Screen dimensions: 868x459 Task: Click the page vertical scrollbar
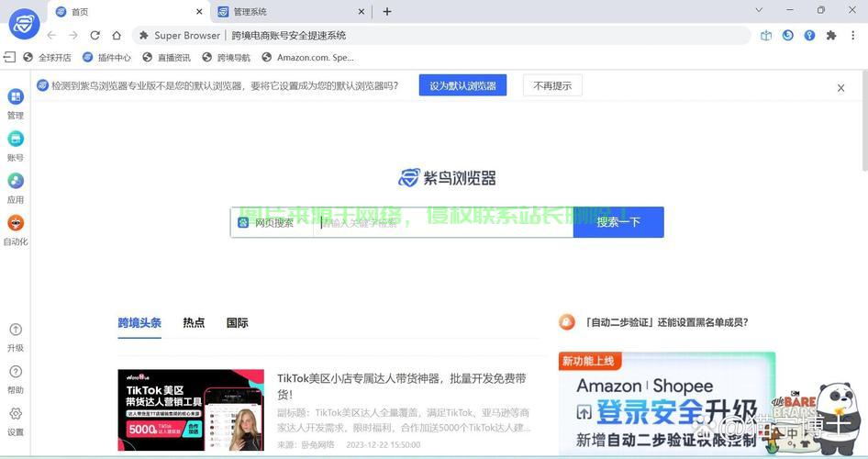coord(865,122)
